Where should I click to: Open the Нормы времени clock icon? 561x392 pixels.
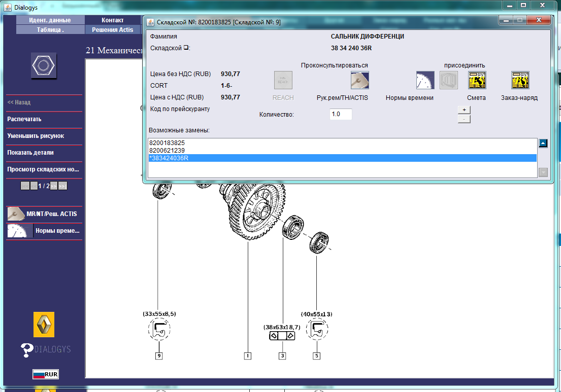point(425,80)
